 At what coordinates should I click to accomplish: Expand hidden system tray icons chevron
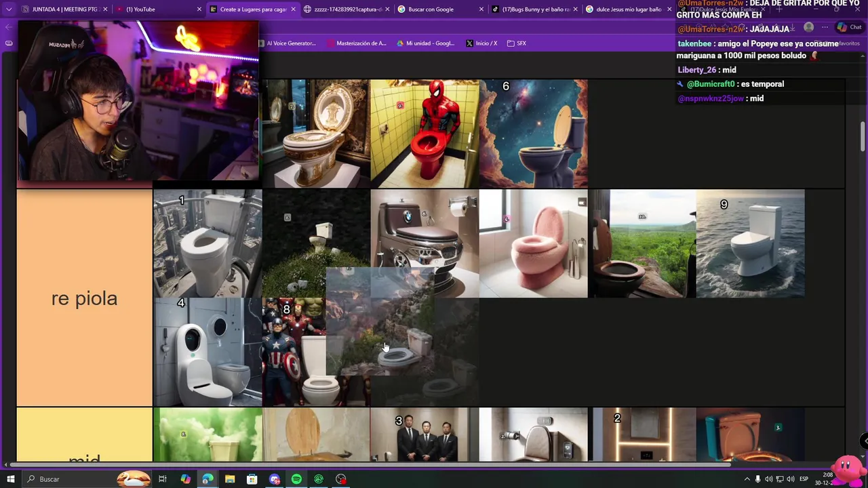tap(747, 479)
